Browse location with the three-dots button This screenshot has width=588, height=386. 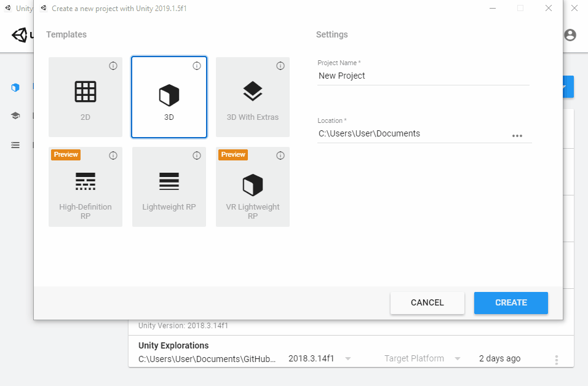point(517,136)
